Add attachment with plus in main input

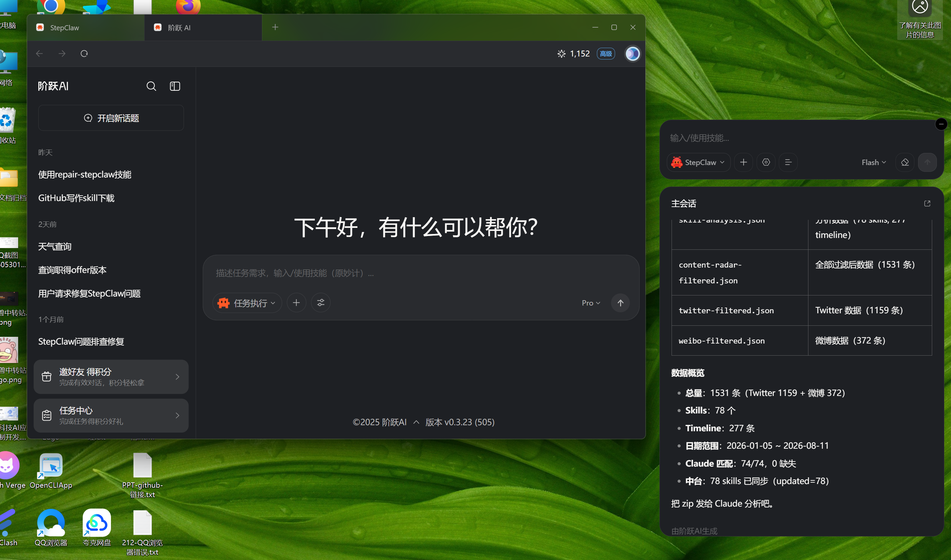click(296, 303)
